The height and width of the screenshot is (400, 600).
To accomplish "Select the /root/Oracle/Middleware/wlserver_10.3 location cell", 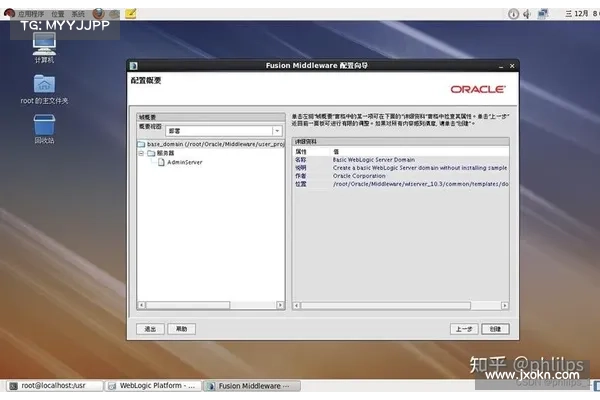I will (421, 184).
